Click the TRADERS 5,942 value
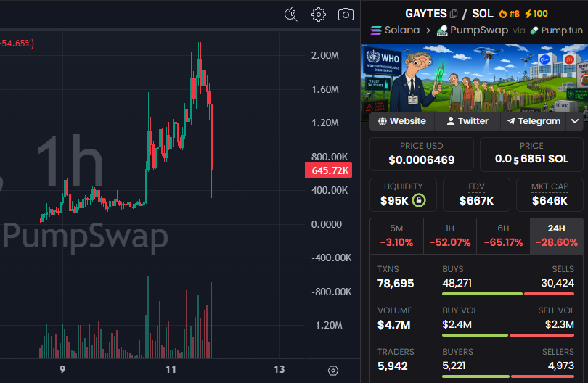588x383 pixels. pyautogui.click(x=392, y=366)
